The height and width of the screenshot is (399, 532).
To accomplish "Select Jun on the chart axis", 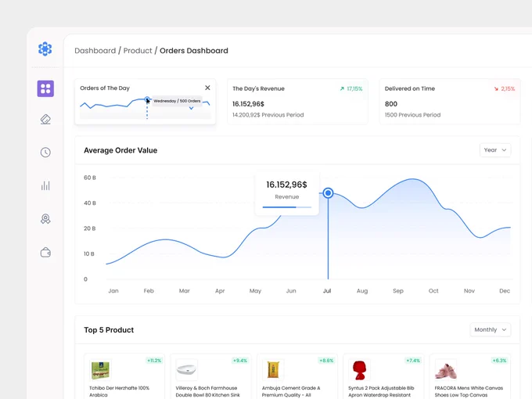I will (291, 291).
